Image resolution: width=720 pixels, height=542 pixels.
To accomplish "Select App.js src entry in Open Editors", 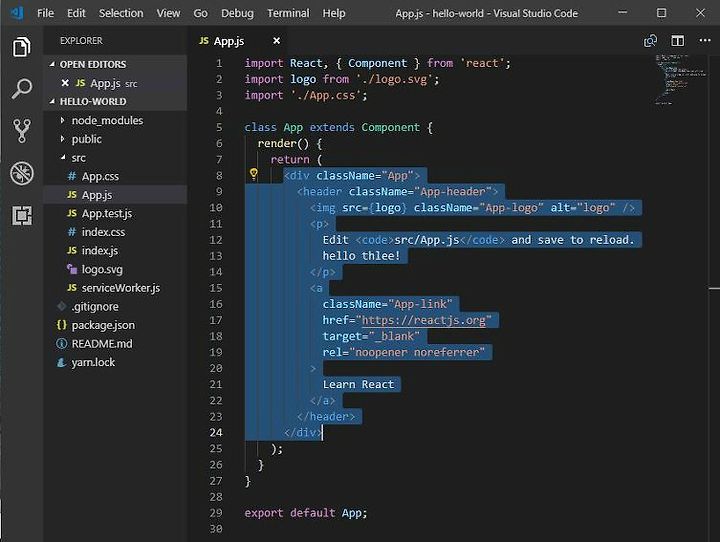I will coord(115,83).
